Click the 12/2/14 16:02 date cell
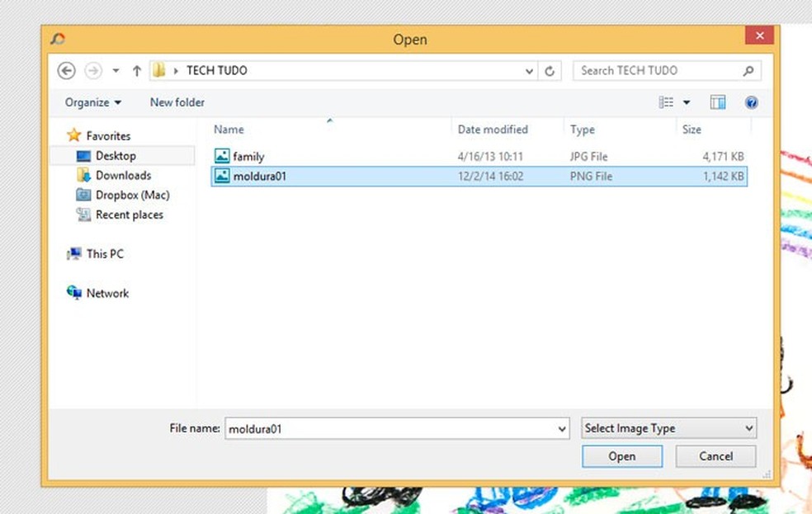 [x=490, y=177]
